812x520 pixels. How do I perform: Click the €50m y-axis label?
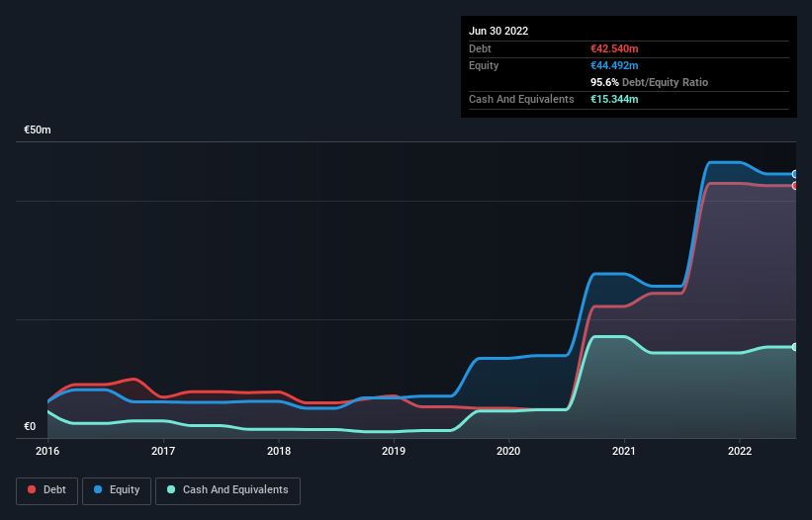38,130
